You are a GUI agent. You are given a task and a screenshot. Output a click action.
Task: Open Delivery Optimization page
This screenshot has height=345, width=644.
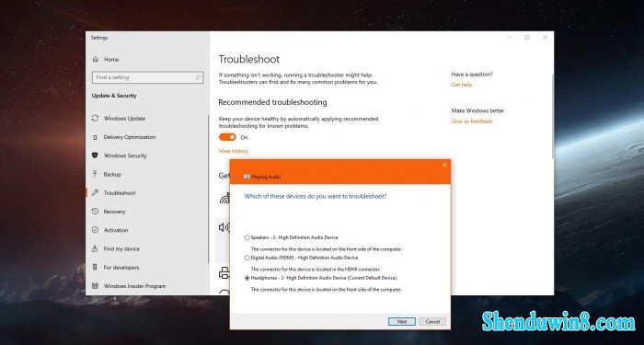(x=130, y=137)
